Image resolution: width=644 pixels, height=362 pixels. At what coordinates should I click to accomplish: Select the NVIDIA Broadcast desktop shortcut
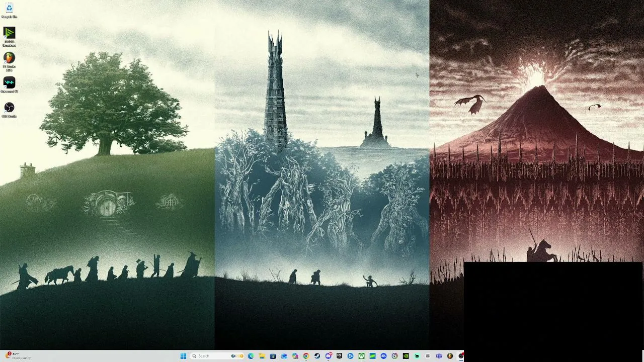9,36
